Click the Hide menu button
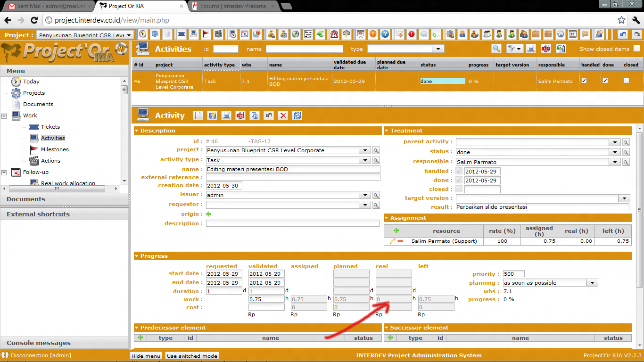 click(146, 356)
